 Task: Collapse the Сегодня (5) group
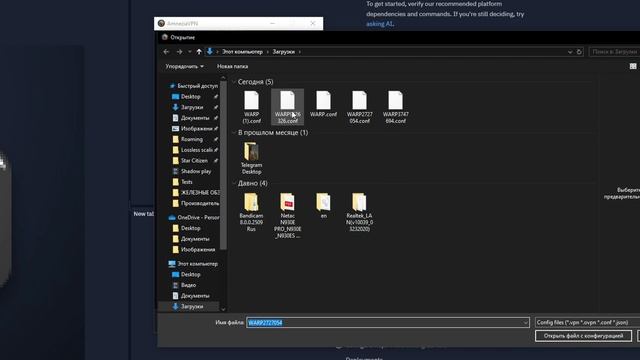tap(234, 82)
